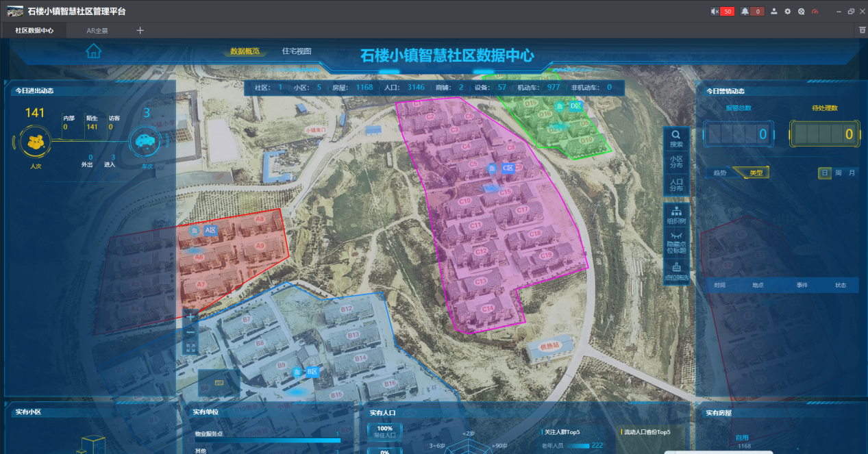This screenshot has width=868, height=454.
Task: Switch to the 住宅视图 residential view tab
Action: [297, 51]
